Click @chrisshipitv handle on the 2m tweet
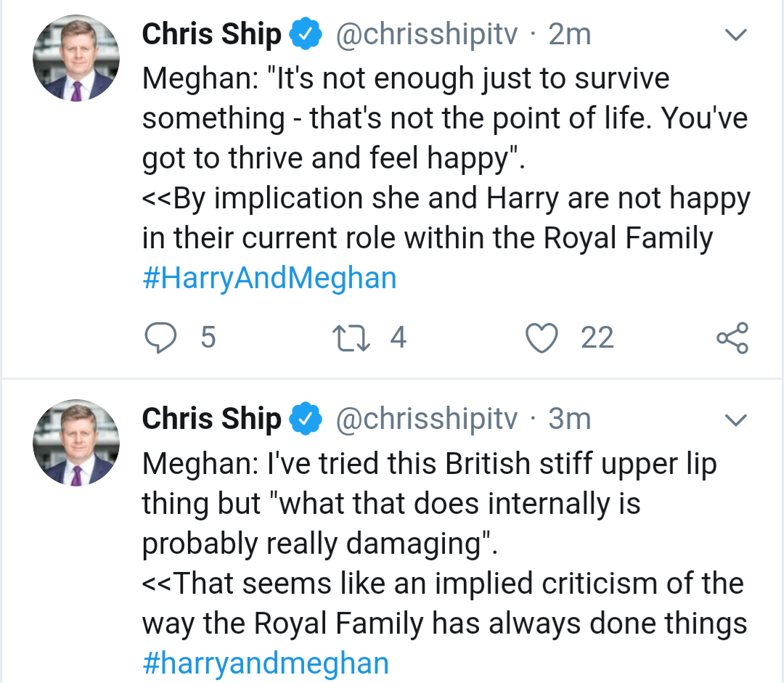784x683 pixels. [x=425, y=35]
